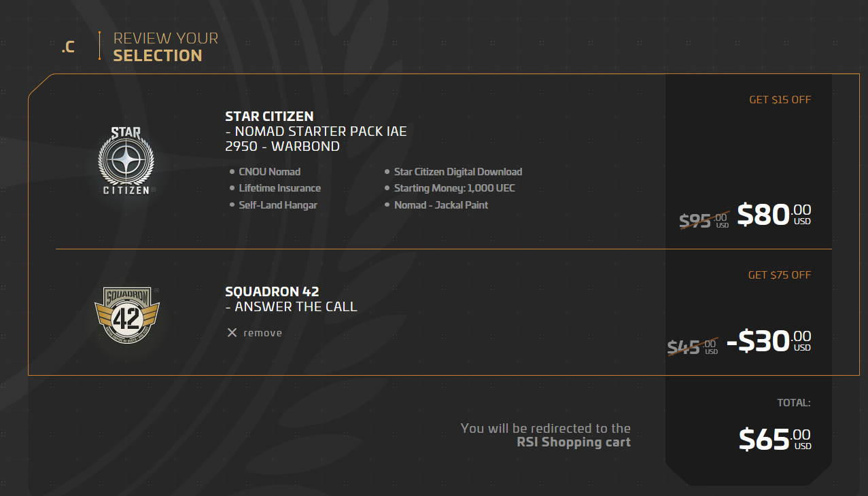Click the Star Citizen Digital Download item
868x496 pixels.
pos(457,172)
